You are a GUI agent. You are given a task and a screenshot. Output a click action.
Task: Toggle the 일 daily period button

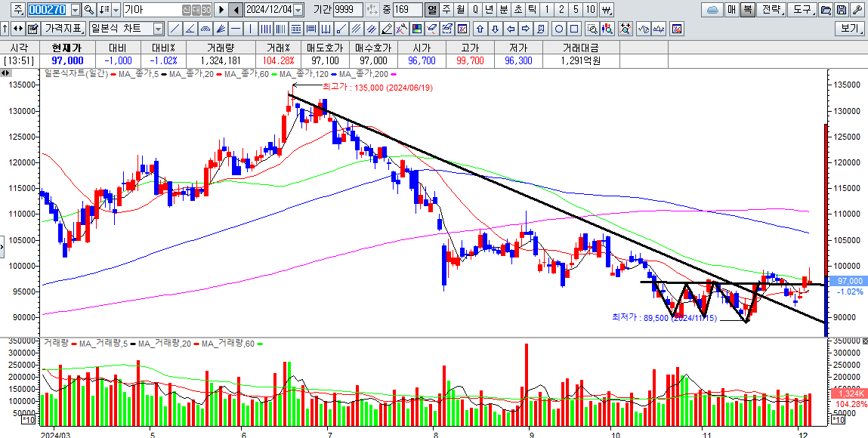[431, 10]
